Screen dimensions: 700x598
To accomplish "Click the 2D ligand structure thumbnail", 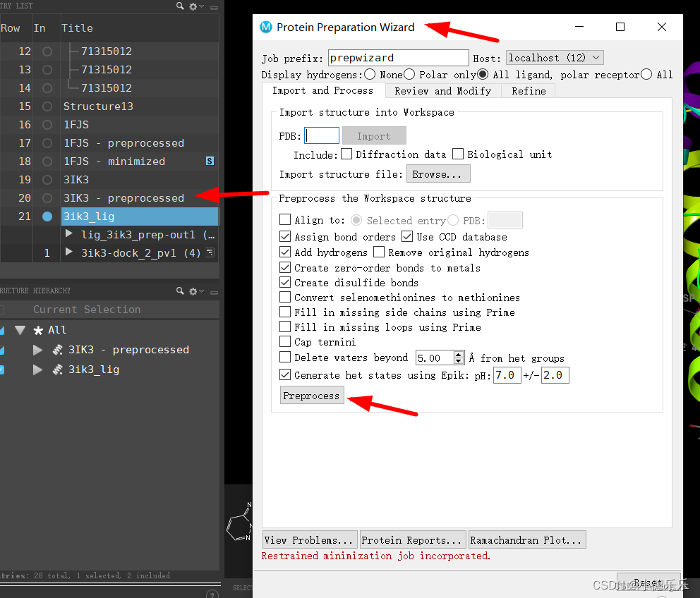I will point(239,523).
